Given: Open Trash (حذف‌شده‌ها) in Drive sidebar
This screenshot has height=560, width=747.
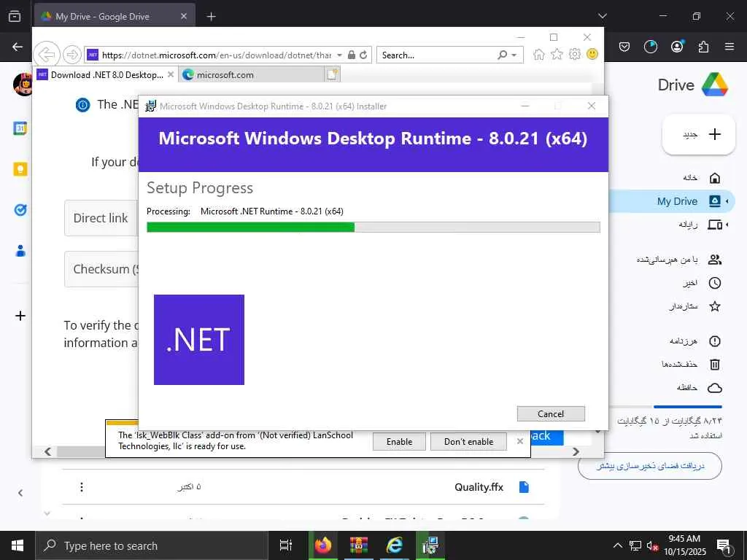Looking at the screenshot, I should 692,365.
